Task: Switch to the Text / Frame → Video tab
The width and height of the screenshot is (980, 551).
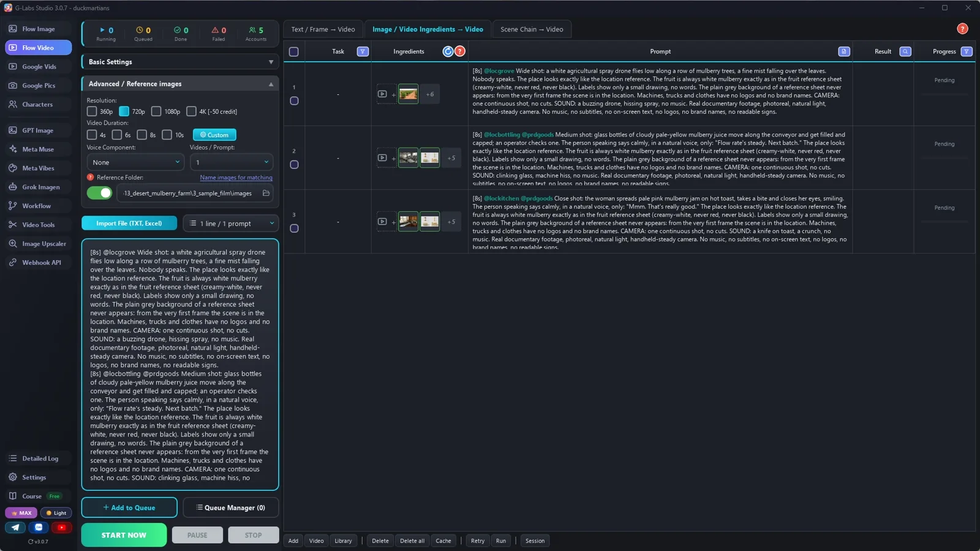Action: pos(323,29)
